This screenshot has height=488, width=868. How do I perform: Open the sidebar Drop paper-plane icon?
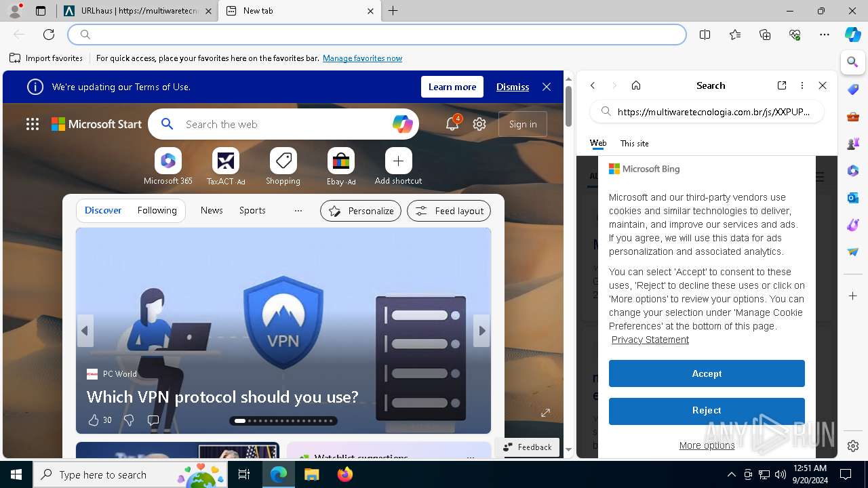(x=853, y=252)
